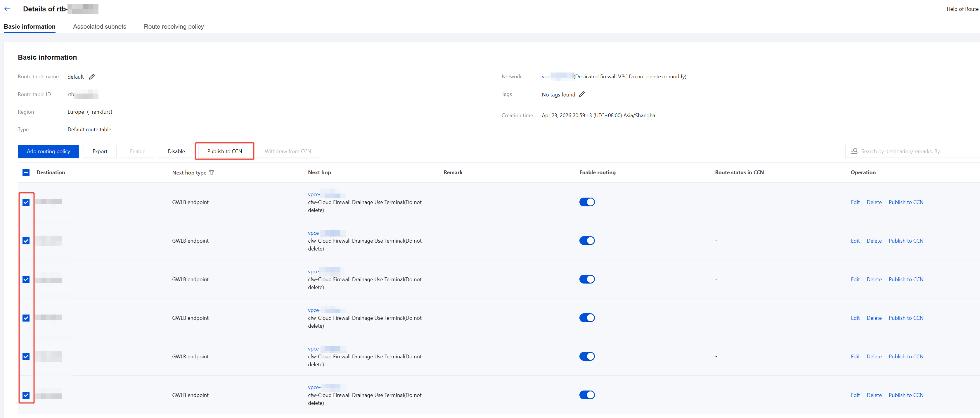Open Next hop type filter funnel
The image size is (980, 418).
point(212,172)
